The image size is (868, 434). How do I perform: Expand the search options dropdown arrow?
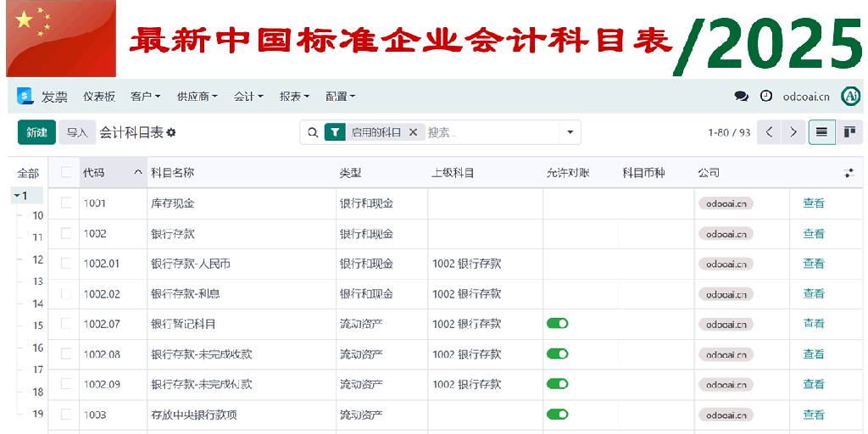[x=570, y=132]
